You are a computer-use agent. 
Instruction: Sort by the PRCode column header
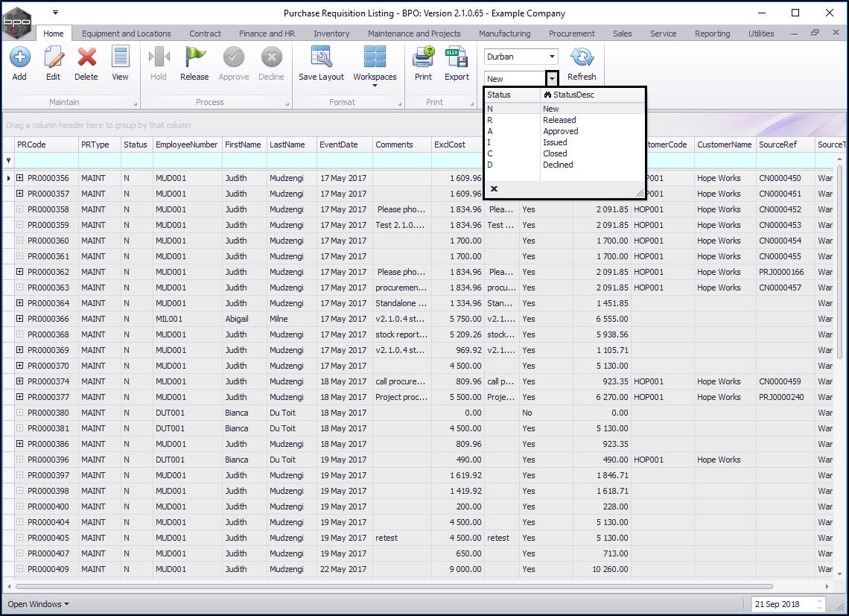click(45, 145)
